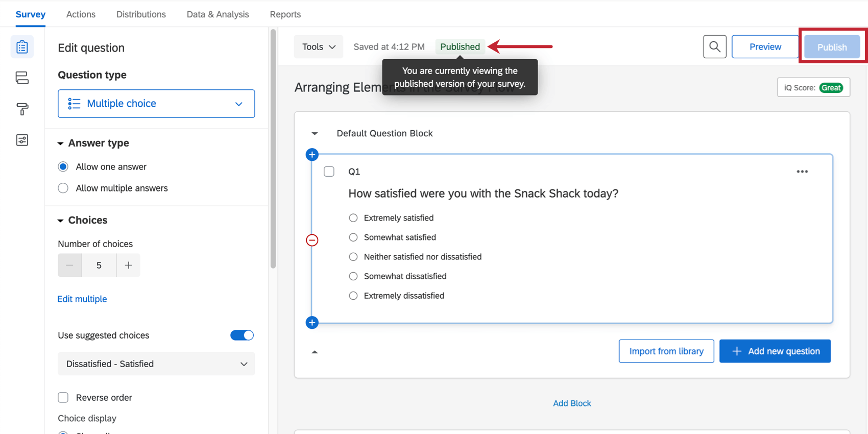This screenshot has height=434, width=868.
Task: Click the red minus icon beside choices
Action: click(312, 240)
